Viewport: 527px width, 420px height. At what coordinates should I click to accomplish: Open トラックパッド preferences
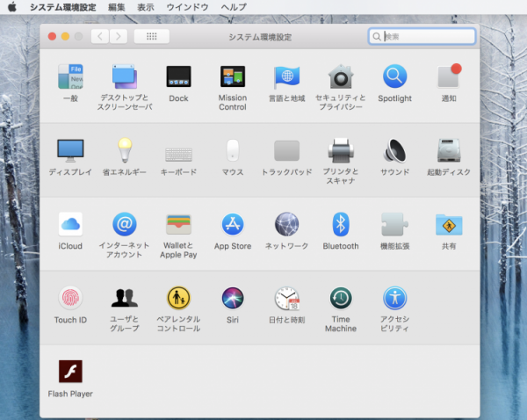point(286,150)
